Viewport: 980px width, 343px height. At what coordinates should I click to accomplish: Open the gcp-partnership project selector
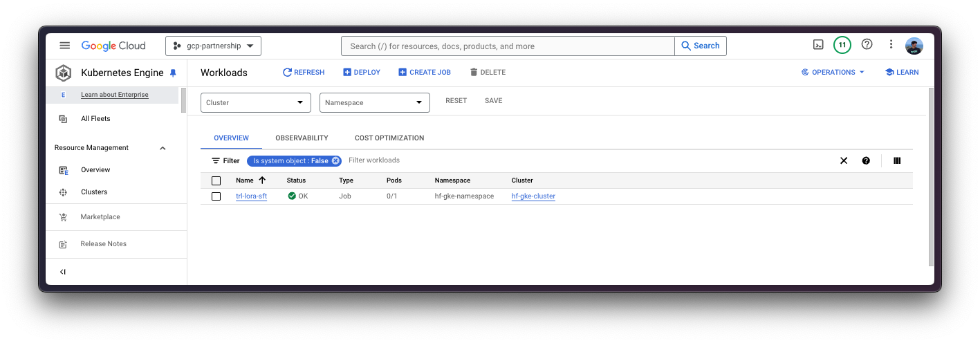[213, 46]
